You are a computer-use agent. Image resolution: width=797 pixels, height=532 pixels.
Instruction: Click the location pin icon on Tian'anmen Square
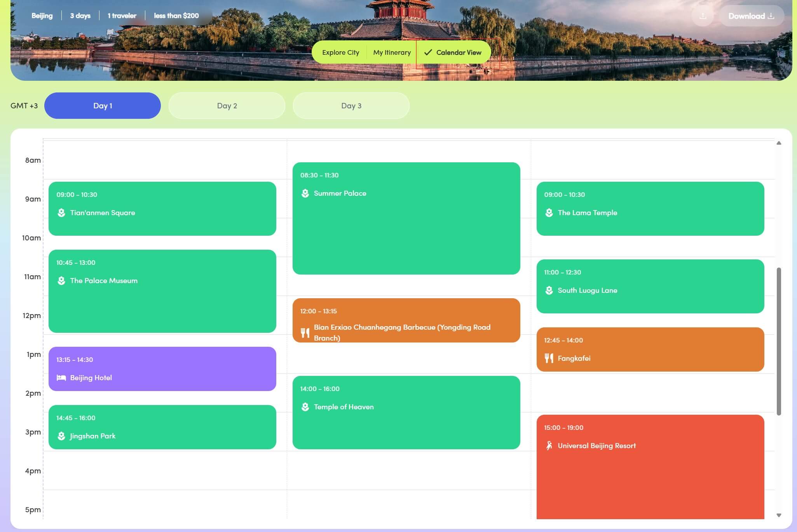pyautogui.click(x=61, y=212)
